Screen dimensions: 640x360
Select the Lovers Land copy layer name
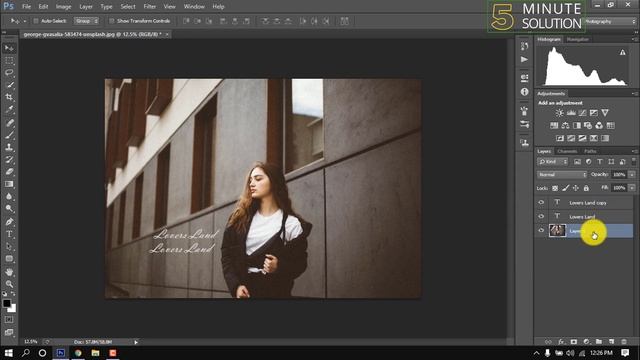point(588,203)
